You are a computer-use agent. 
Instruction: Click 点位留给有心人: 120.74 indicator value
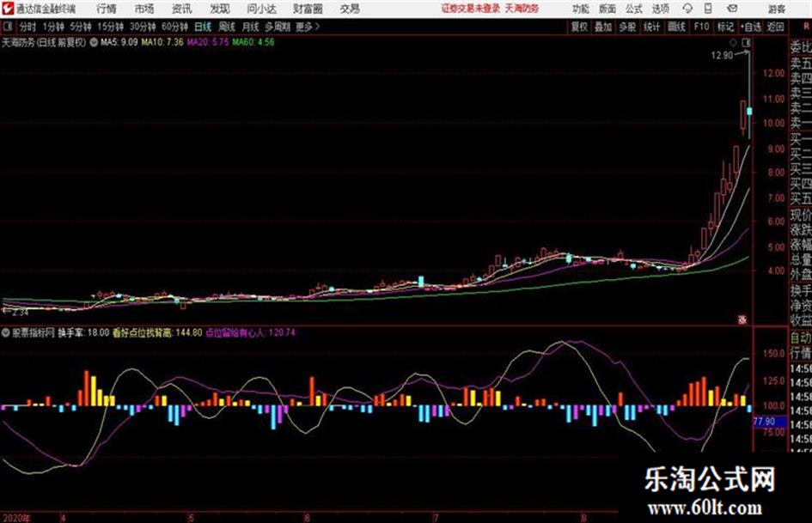click(251, 332)
